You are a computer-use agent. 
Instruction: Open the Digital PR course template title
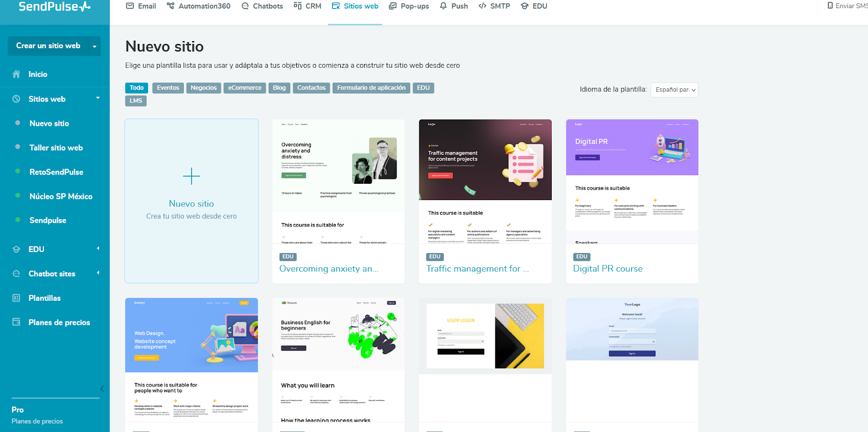coord(608,269)
